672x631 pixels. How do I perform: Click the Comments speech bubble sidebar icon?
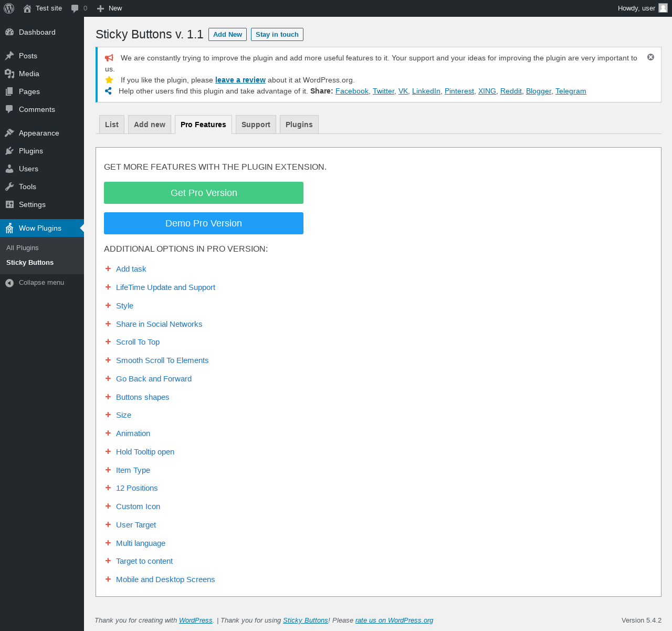tap(9, 109)
